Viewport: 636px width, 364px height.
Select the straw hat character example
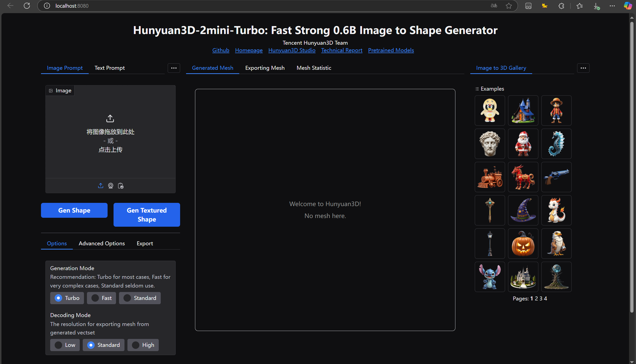[556, 110]
